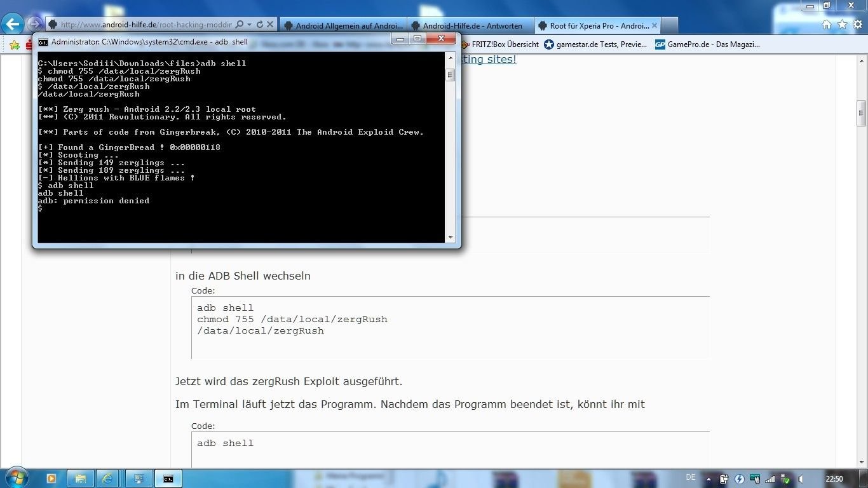This screenshot has width=868, height=488.
Task: Open the volume speaker tray icon
Action: [x=801, y=479]
